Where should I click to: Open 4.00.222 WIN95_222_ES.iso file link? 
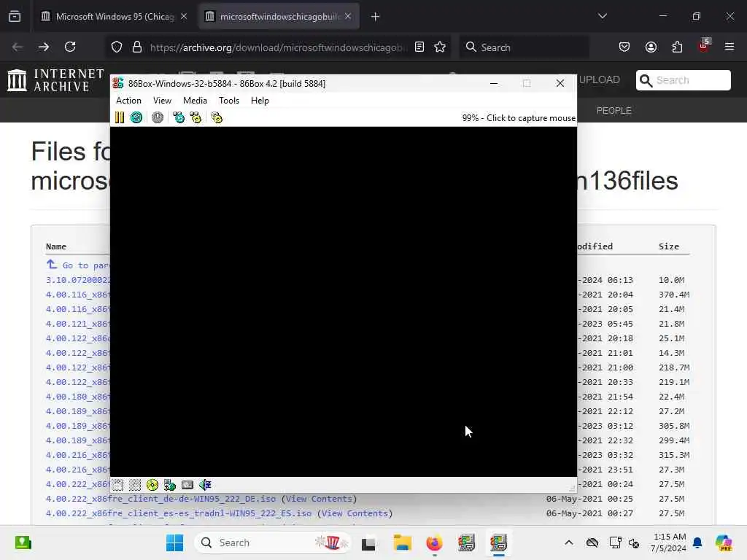(179, 513)
